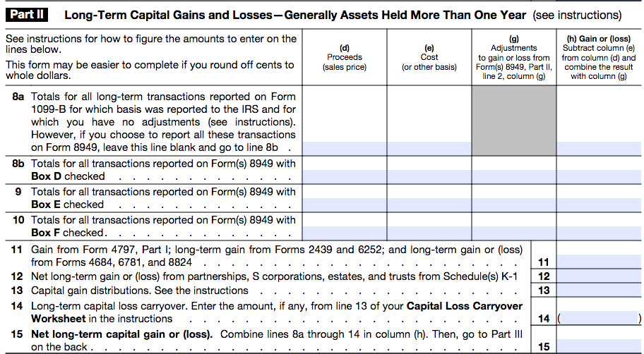Focus line 9 Gain or (loss) field
The image size is (644, 354).
click(599, 205)
